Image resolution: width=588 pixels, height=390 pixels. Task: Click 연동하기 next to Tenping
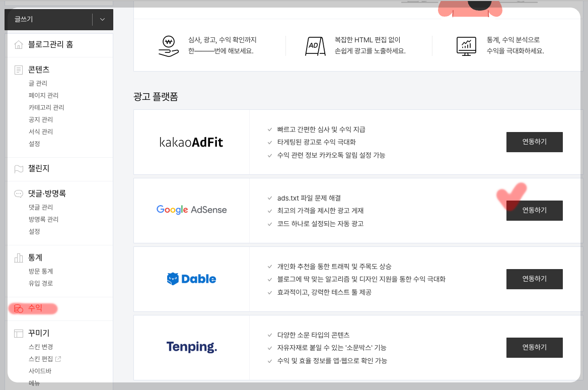tap(534, 347)
